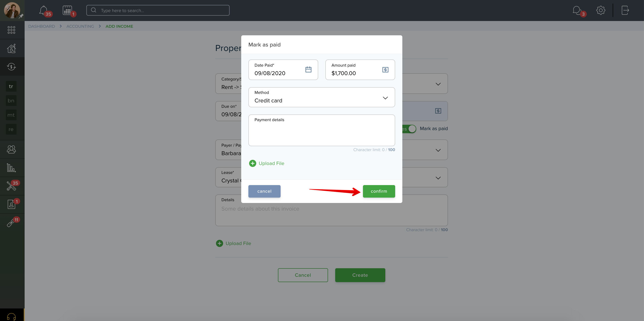Screen dimensions: 644x321
Task: Open the applications icon with 1 badge
Action: click(11, 204)
